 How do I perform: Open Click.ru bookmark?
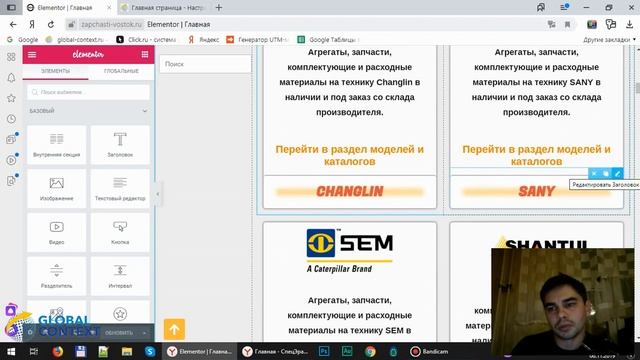click(147, 40)
